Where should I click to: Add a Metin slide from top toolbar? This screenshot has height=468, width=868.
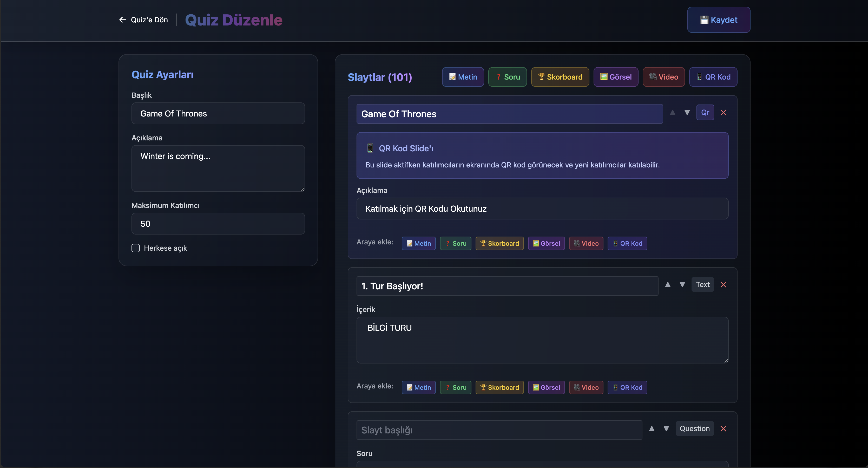point(463,77)
